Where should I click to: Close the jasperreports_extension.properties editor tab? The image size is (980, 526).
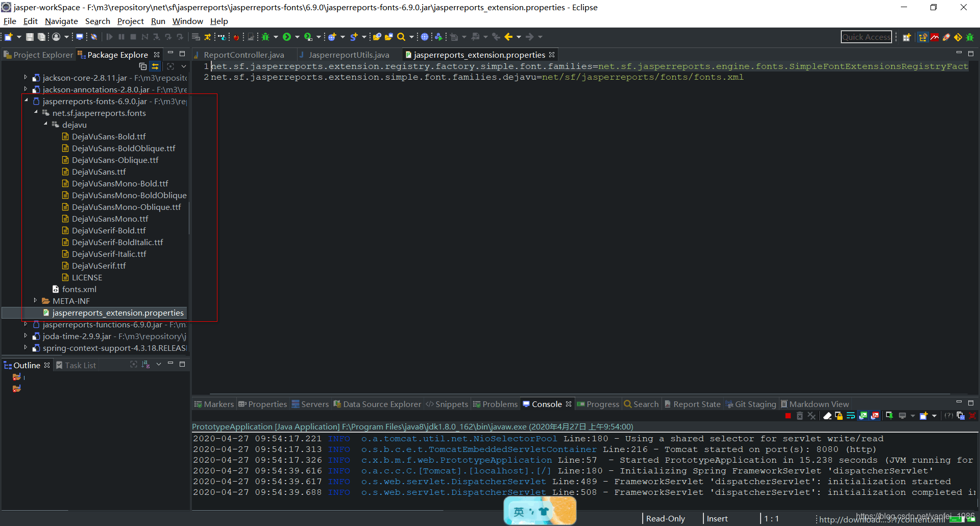(552, 54)
